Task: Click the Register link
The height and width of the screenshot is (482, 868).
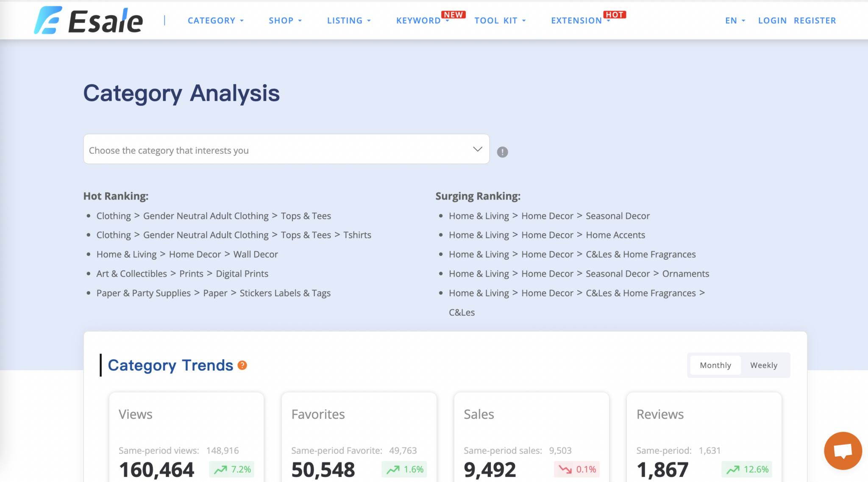Action: click(x=815, y=20)
